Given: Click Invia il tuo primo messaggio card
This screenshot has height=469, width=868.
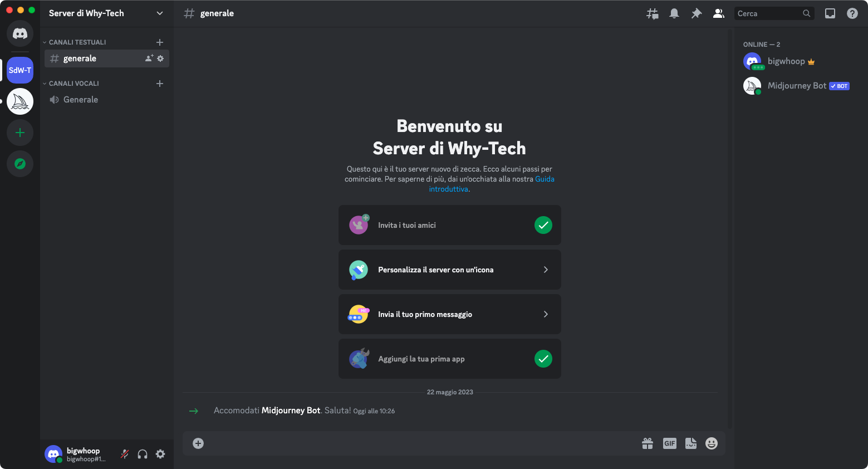Looking at the screenshot, I should [x=450, y=314].
